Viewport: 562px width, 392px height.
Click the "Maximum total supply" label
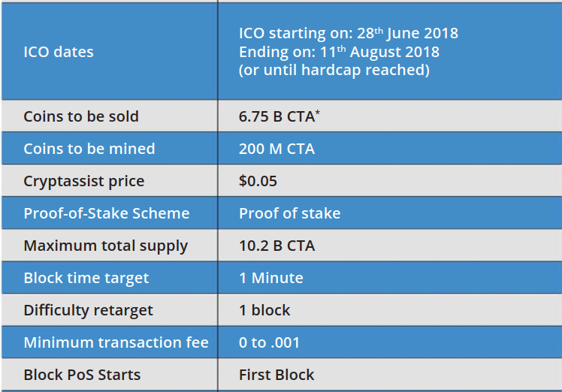click(x=105, y=246)
